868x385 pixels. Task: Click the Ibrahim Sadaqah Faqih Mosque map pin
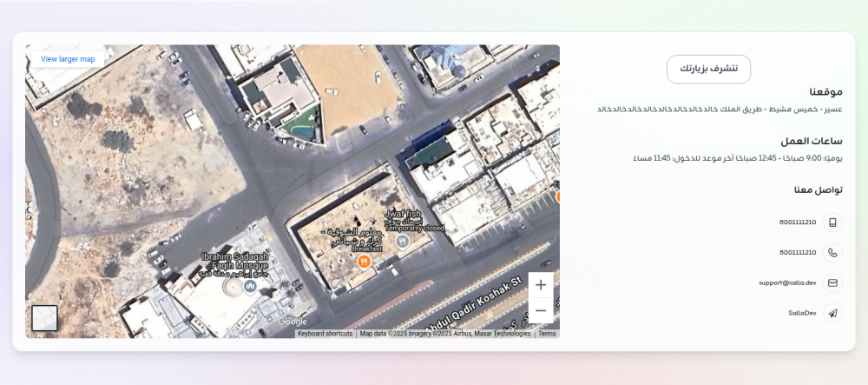(x=250, y=286)
